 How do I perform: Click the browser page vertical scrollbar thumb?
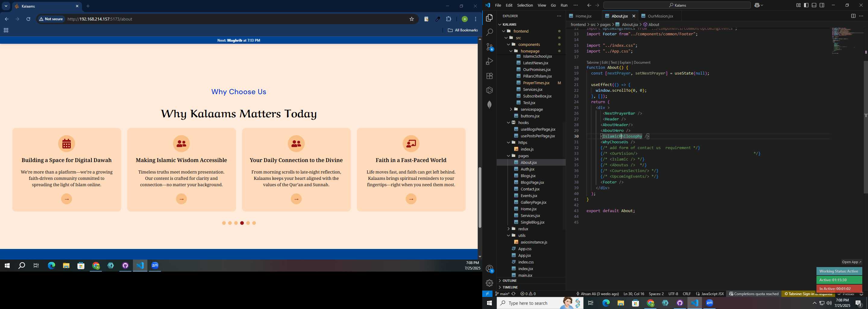[x=480, y=198]
